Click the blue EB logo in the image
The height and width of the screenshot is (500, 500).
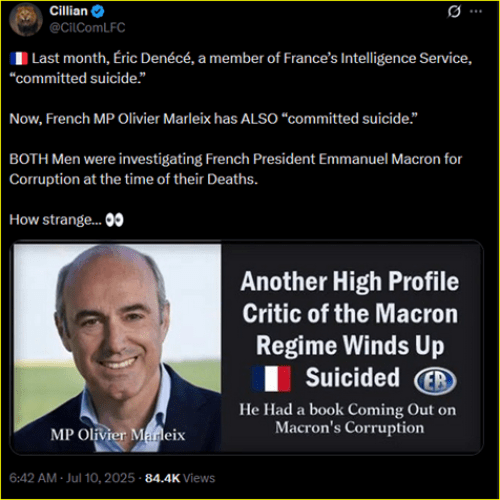(x=435, y=381)
